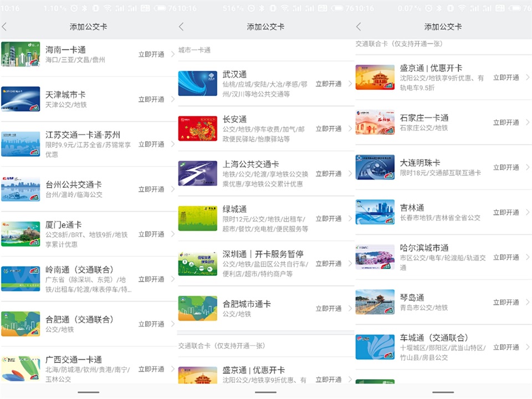This screenshot has height=399, width=532.
Task: Open the 石家庄一卡通 row chevron
Action: pos(528,122)
